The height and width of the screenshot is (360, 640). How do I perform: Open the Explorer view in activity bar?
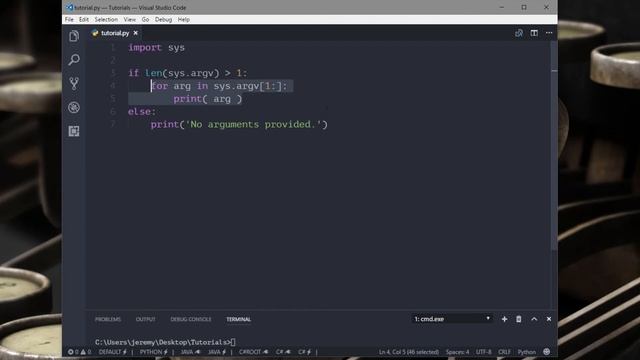coord(74,36)
